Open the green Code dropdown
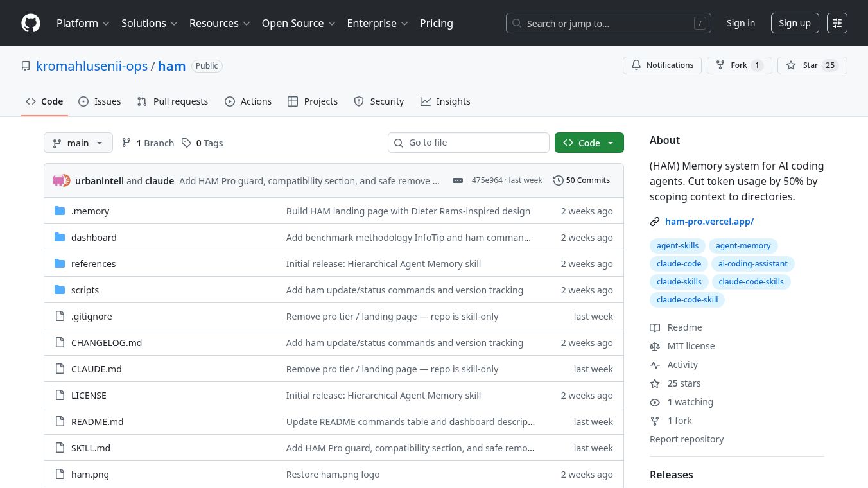Viewport: 868px width, 488px height. point(589,143)
